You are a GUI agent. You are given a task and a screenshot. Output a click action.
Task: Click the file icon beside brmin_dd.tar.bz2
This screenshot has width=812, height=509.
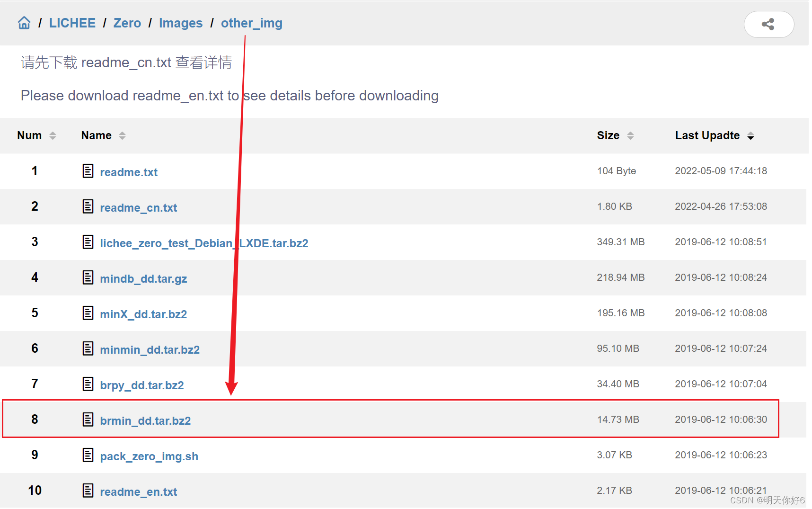tap(88, 420)
